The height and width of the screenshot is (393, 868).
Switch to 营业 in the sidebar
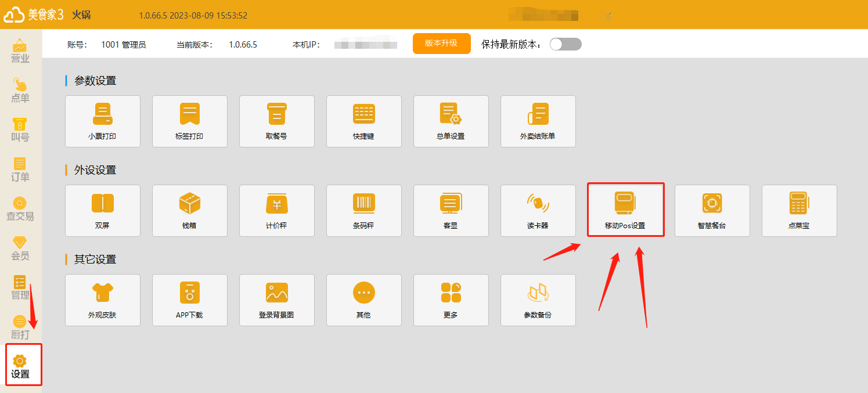pyautogui.click(x=20, y=51)
